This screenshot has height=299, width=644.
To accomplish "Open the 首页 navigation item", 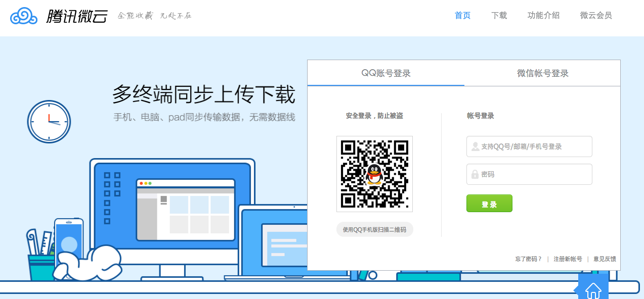I will tap(463, 15).
